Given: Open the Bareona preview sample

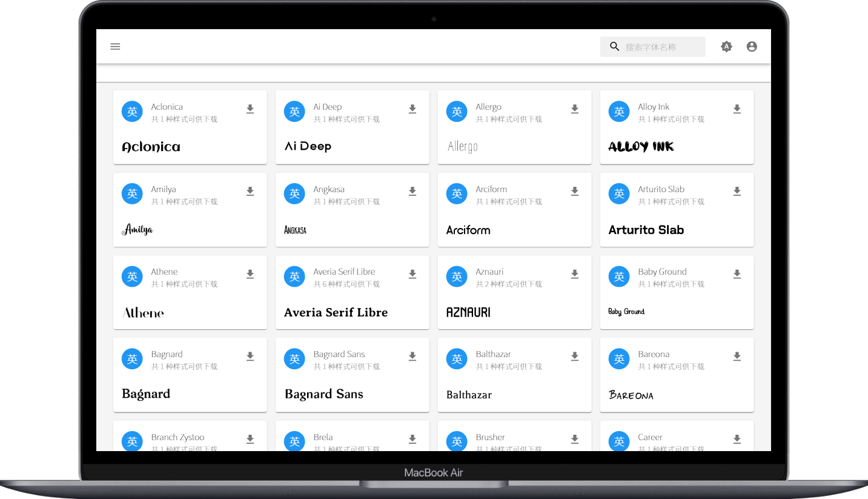Looking at the screenshot, I should point(631,395).
